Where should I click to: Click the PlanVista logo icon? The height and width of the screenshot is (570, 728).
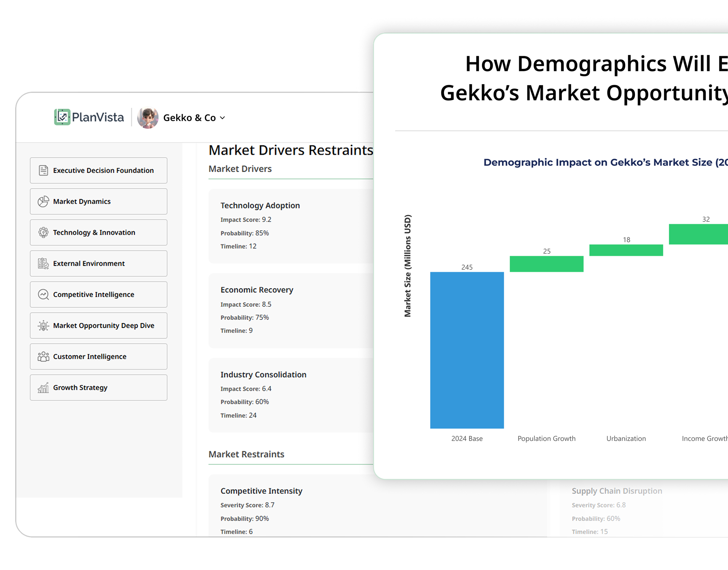pyautogui.click(x=62, y=117)
